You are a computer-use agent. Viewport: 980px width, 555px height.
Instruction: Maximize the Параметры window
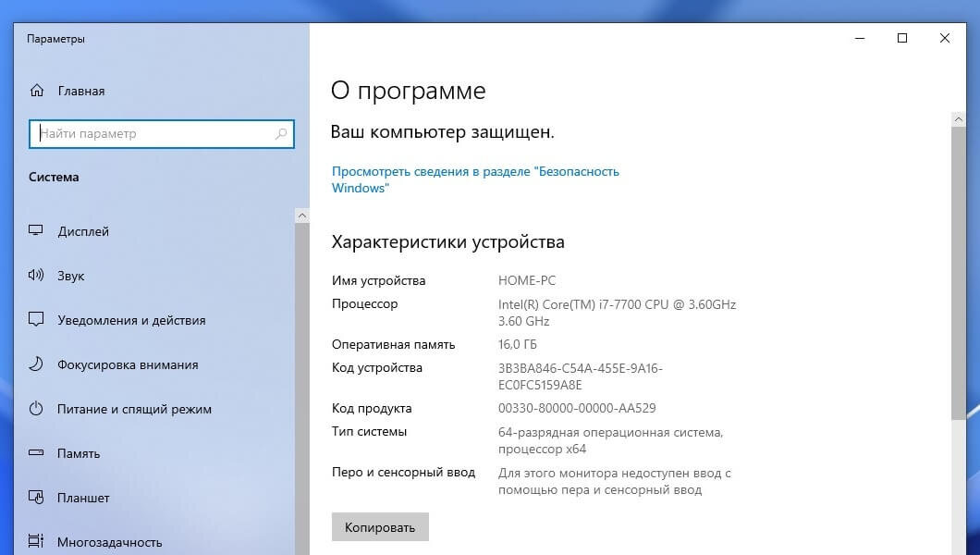(901, 38)
